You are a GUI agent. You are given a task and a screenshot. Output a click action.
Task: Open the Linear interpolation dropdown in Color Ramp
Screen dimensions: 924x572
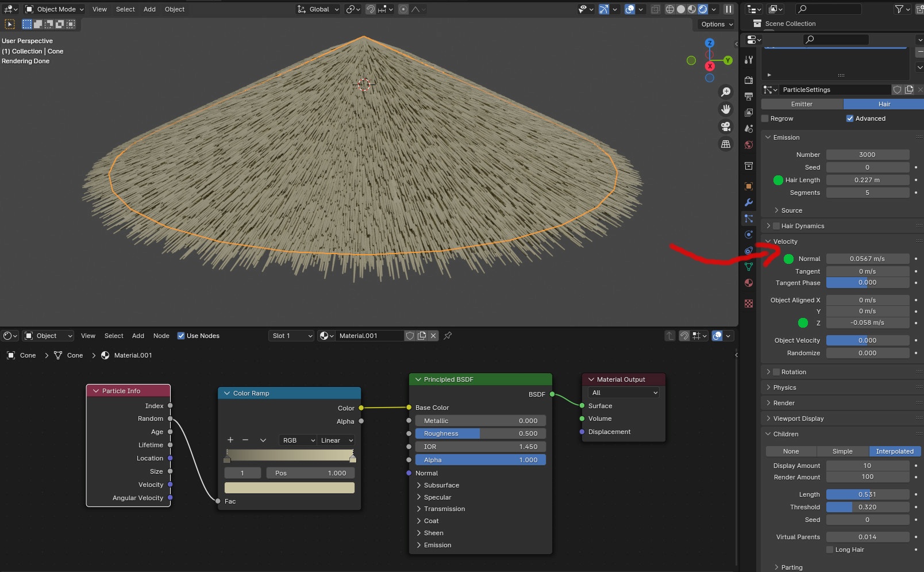pos(336,440)
